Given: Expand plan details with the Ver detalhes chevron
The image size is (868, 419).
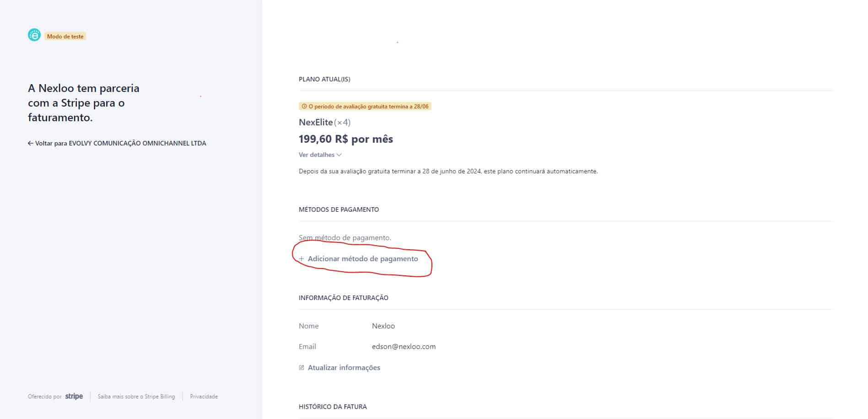Looking at the screenshot, I should [x=339, y=155].
